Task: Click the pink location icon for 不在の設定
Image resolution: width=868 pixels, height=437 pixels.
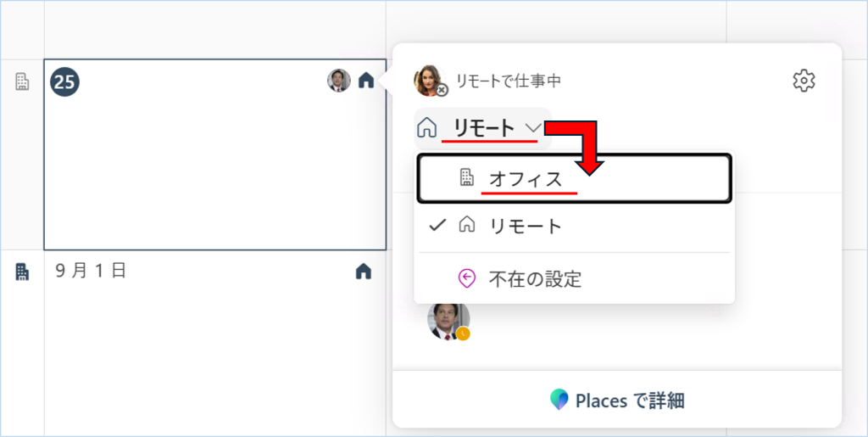Action: click(467, 278)
